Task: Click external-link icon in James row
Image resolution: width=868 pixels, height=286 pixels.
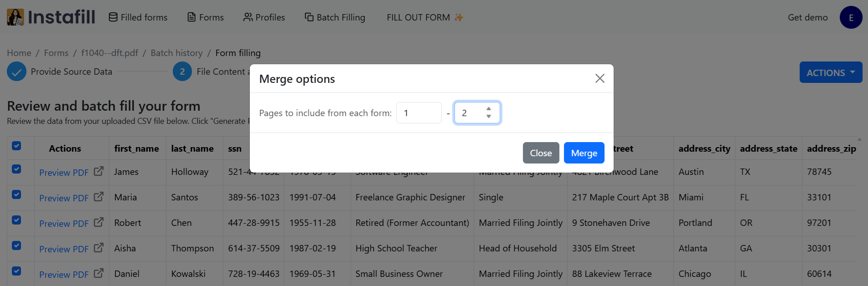Action: click(x=98, y=171)
